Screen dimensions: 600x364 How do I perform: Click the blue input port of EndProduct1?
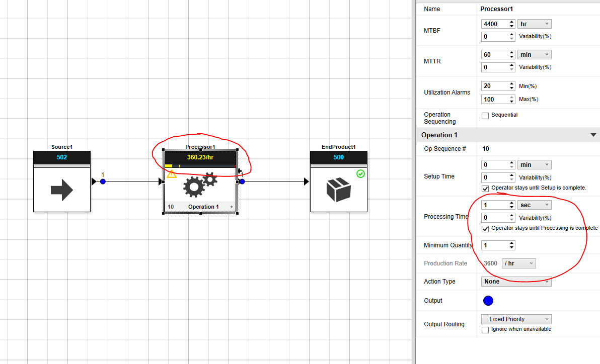242,181
